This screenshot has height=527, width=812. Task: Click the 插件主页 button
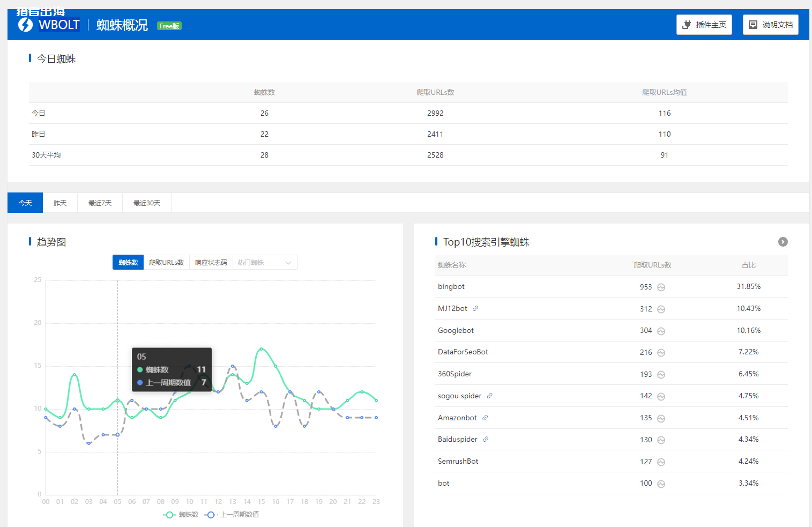704,25
